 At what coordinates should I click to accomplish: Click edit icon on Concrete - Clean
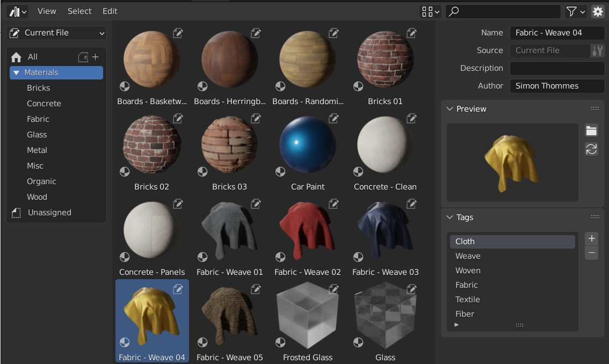[412, 119]
